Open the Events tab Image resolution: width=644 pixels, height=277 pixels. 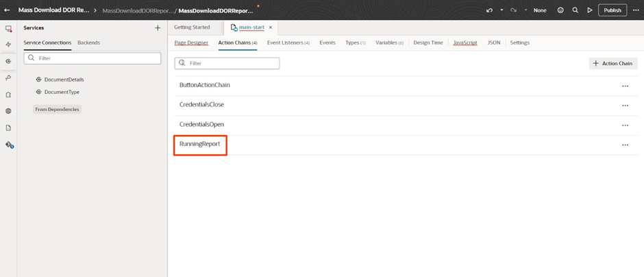pos(327,43)
